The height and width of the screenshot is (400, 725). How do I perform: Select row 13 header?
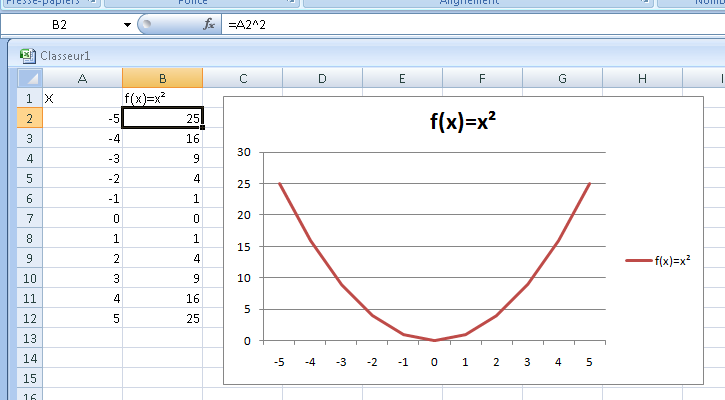point(30,338)
